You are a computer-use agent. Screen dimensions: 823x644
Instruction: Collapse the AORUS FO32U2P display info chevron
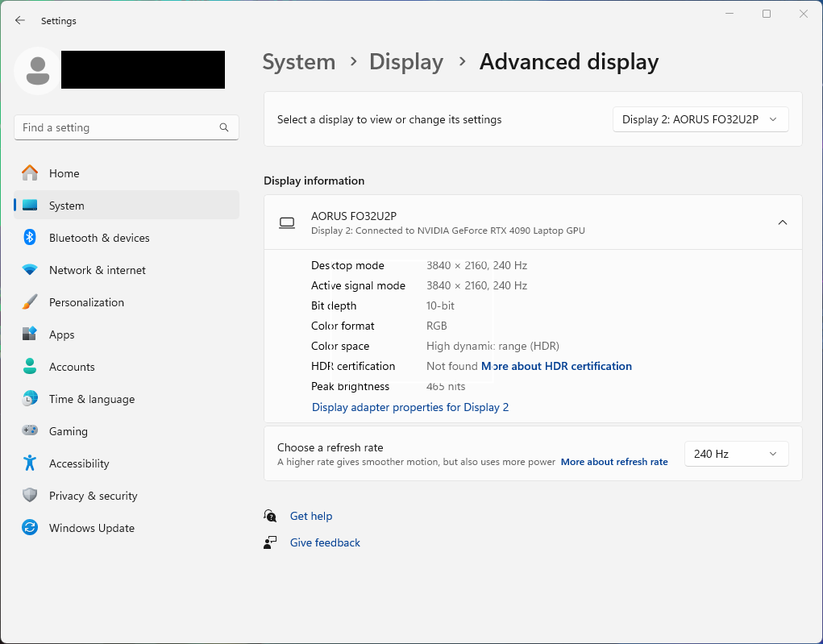pos(783,222)
